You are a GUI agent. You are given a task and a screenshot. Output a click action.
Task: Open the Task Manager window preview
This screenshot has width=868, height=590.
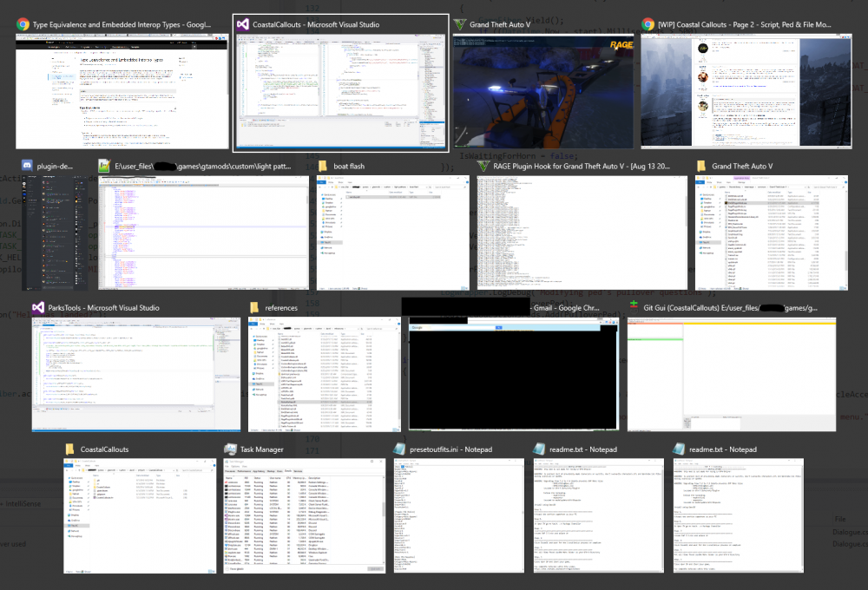[304, 516]
